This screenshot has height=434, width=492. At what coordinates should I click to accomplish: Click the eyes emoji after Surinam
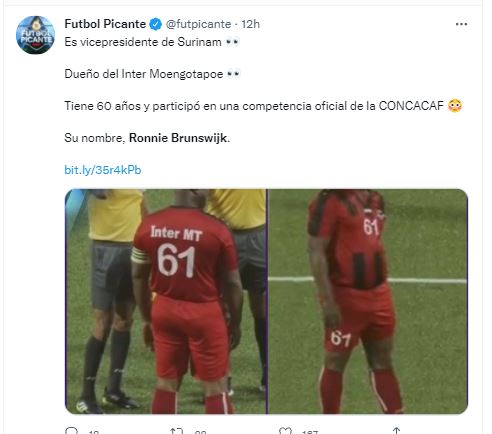click(232, 42)
